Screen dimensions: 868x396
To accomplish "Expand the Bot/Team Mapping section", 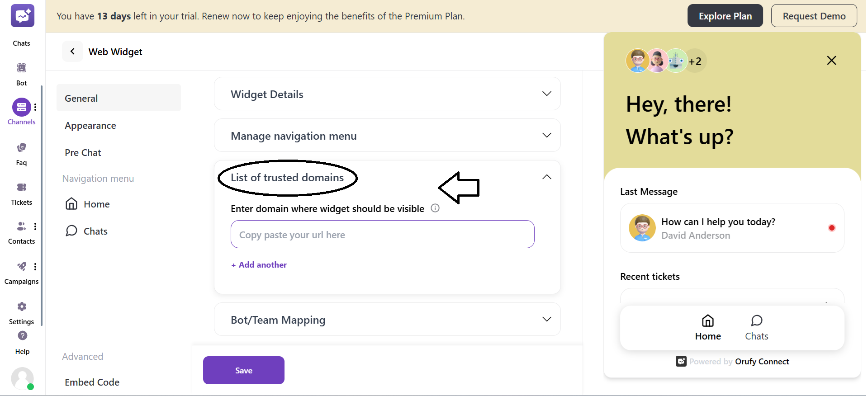I will pyautogui.click(x=546, y=320).
